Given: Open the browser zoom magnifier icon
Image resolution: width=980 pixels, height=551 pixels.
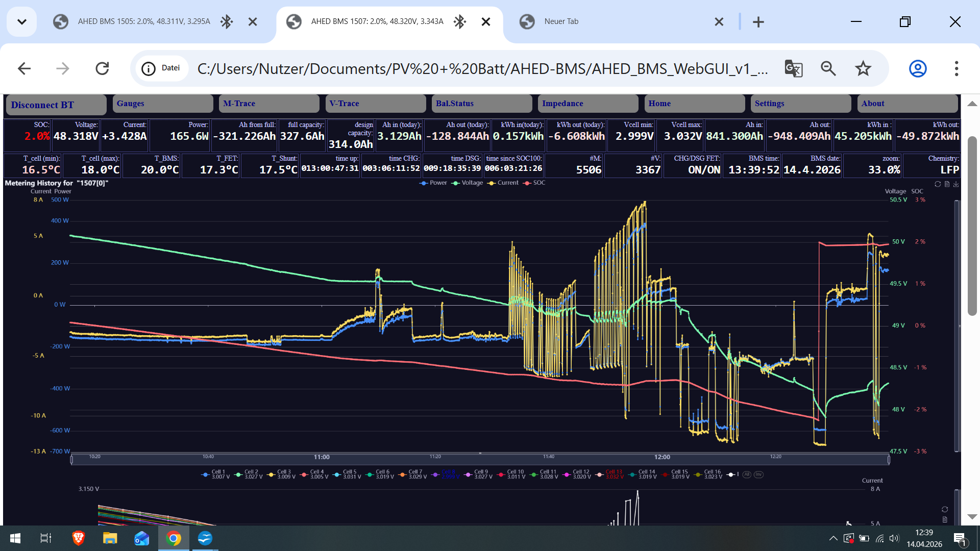Looking at the screenshot, I should click(x=828, y=68).
